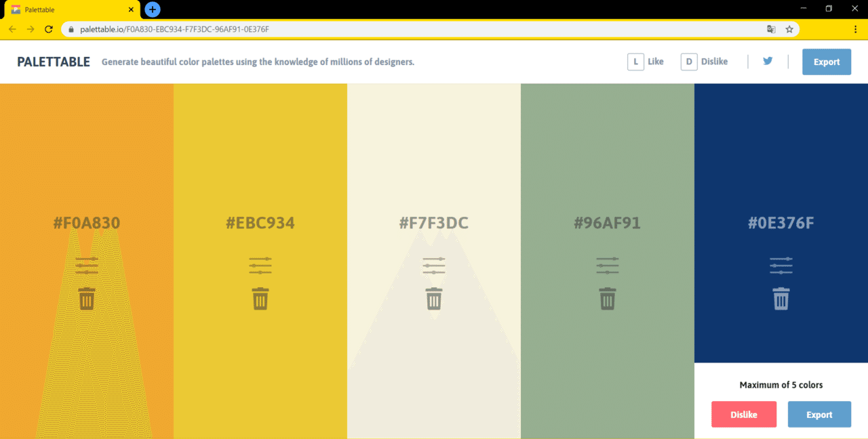Open adjust sliders for color #F7F3DC
868x439 pixels.
(434, 266)
